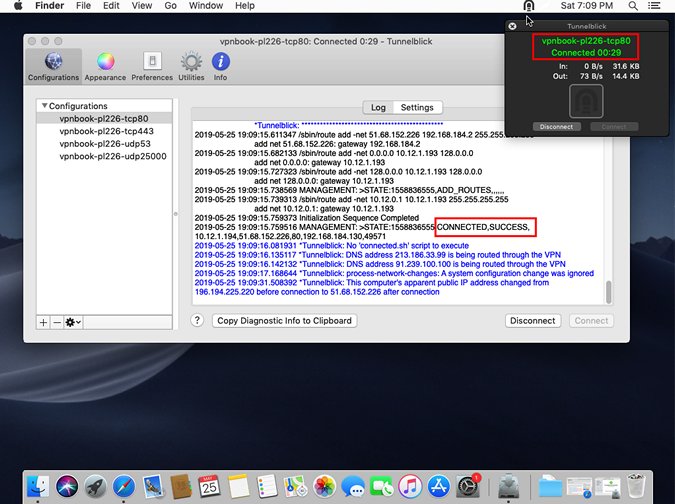Open the Go menu
Image resolution: width=675 pixels, height=504 pixels.
coord(170,6)
